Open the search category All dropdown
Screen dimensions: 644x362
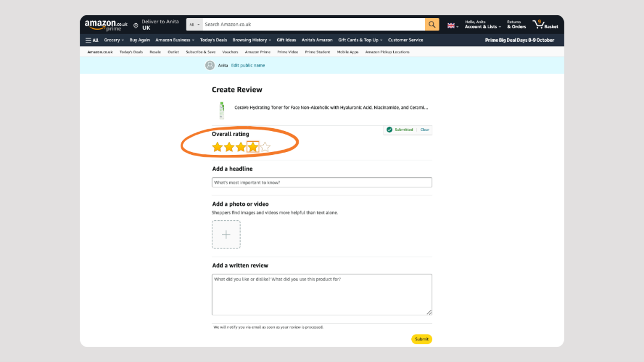[x=195, y=25]
